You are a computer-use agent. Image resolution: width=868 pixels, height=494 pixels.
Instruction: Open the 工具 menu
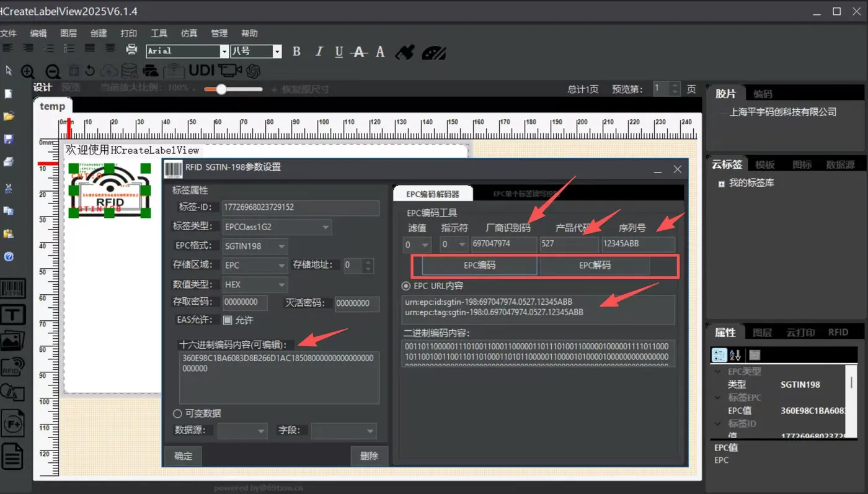click(159, 34)
